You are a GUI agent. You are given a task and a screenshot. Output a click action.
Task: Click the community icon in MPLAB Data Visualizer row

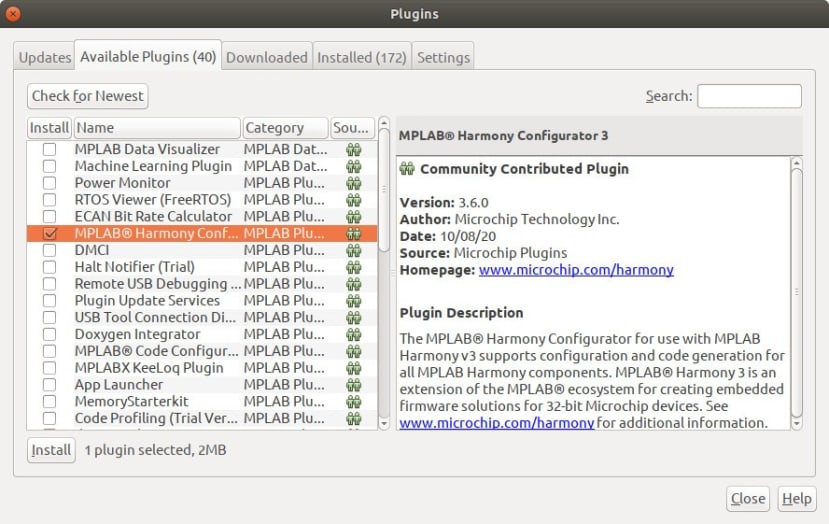point(354,149)
